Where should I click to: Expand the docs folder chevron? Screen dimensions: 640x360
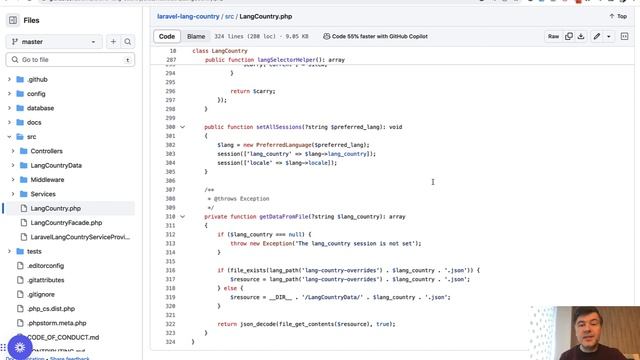(9, 122)
